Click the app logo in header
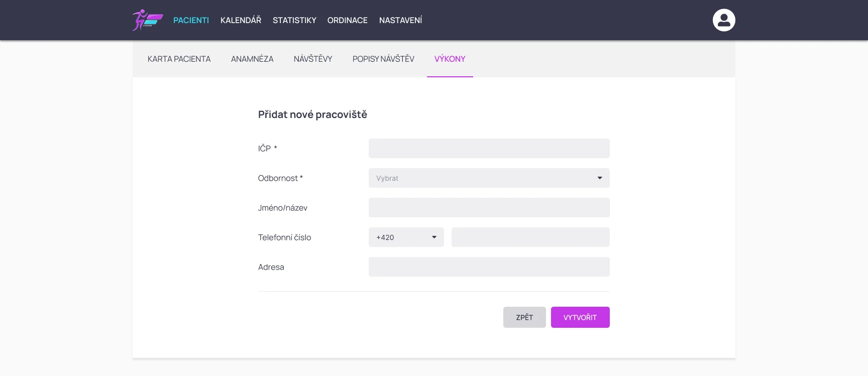 pyautogui.click(x=147, y=20)
